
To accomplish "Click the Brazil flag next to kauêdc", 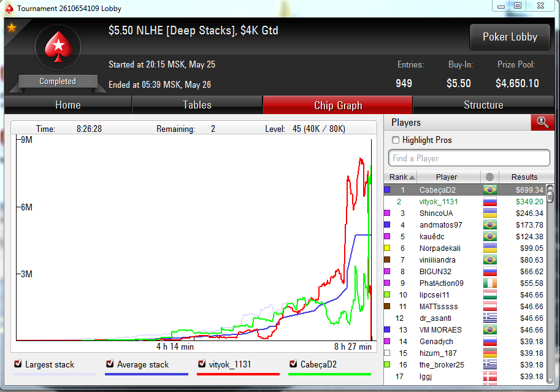I will coord(489,237).
